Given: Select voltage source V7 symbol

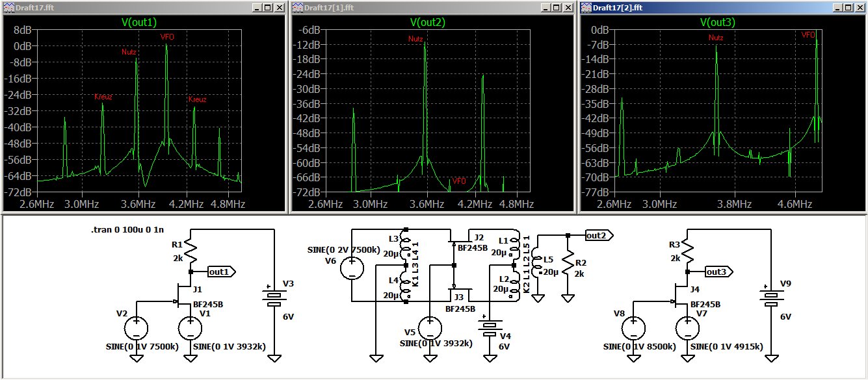Looking at the screenshot, I should point(688,327).
